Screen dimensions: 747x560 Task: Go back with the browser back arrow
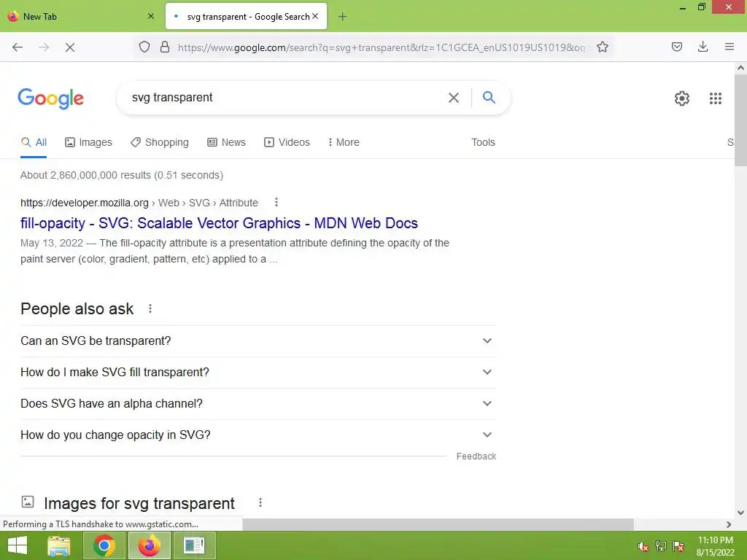[18, 47]
